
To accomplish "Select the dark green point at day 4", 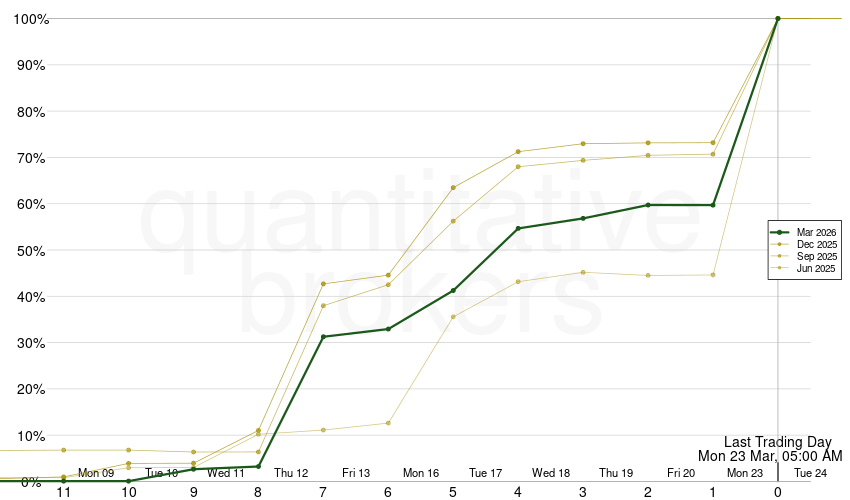I will (x=518, y=228).
